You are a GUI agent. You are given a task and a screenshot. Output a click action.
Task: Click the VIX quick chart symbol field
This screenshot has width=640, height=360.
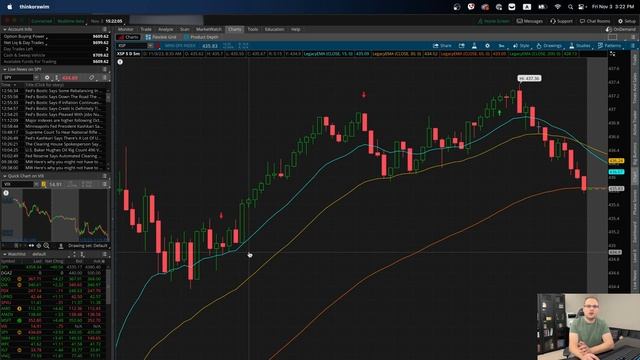(x=18, y=184)
